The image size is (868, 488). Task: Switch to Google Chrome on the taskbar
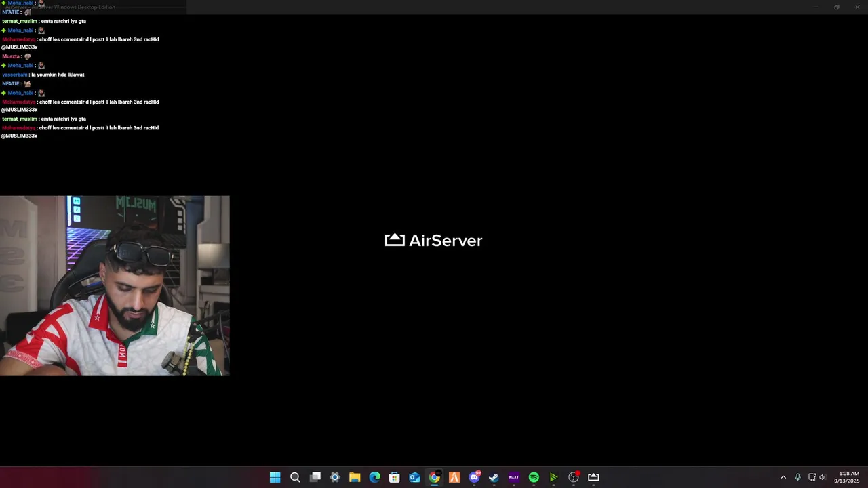[434, 477]
